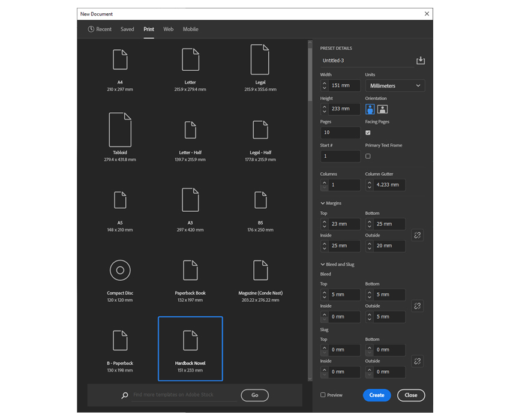The height and width of the screenshot is (420, 510).
Task: Set orientation to Portrait
Action: 370,109
